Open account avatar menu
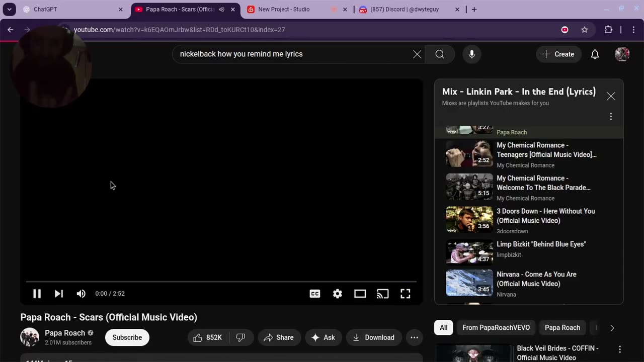644x362 pixels. click(622, 54)
